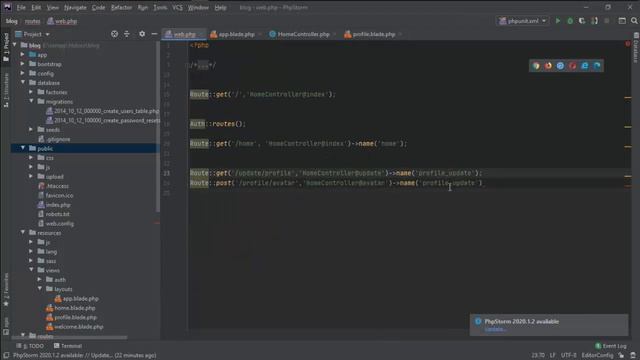640x360 pixels.
Task: Open in Opera browser icon
Action: pos(572,66)
